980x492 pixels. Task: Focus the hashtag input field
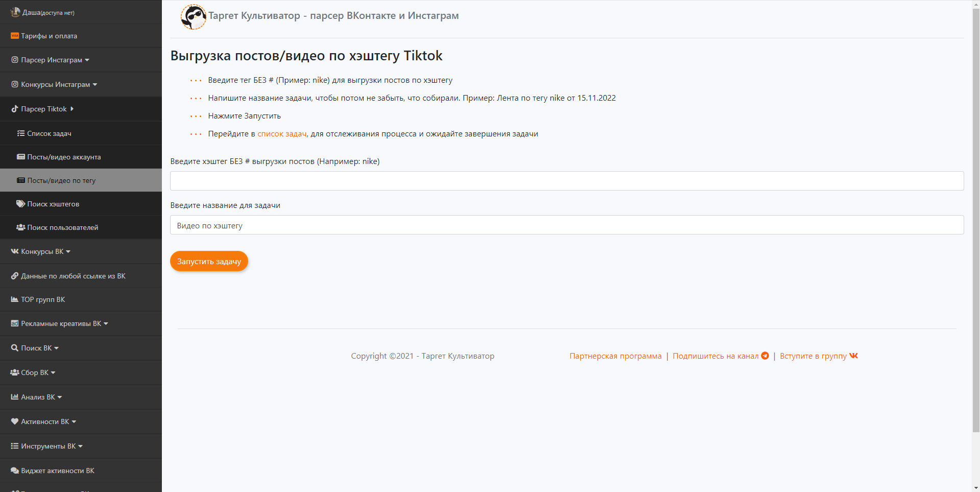[567, 181]
